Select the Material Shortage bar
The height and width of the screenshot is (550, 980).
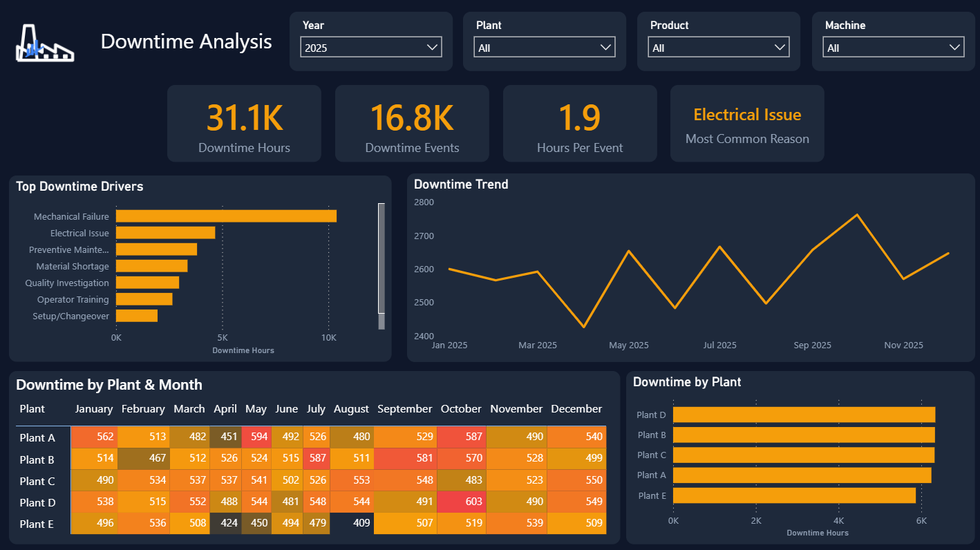point(151,266)
